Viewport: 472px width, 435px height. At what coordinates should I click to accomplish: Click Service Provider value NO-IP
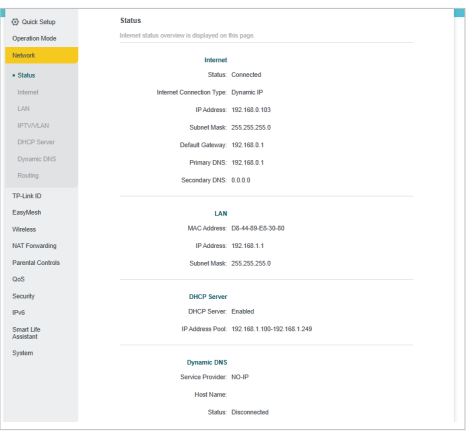pos(240,377)
